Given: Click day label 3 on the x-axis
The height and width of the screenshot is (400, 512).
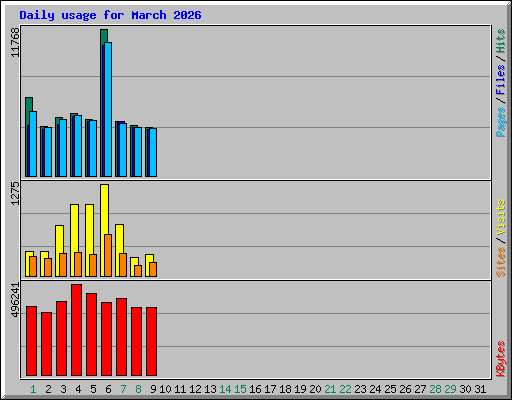Looking at the screenshot, I should (63, 389).
